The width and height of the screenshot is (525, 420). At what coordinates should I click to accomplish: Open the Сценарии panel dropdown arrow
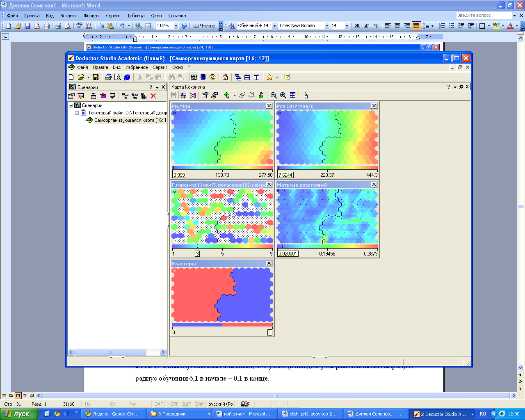[x=157, y=87]
